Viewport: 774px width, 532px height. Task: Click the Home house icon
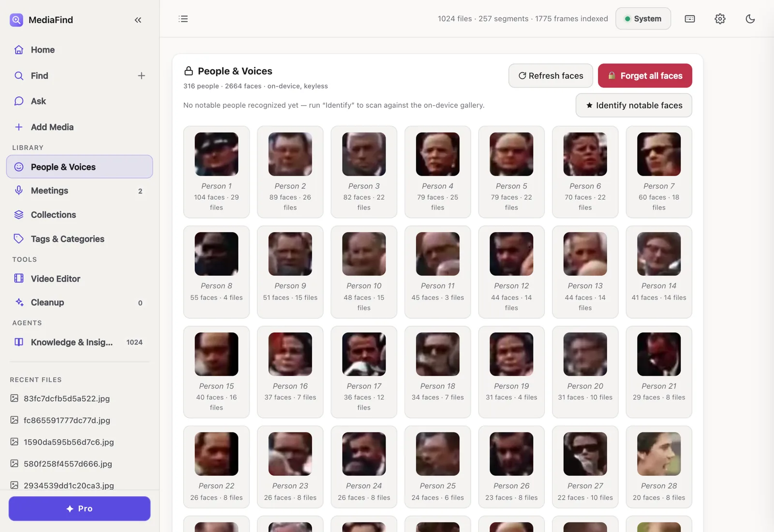click(19, 50)
